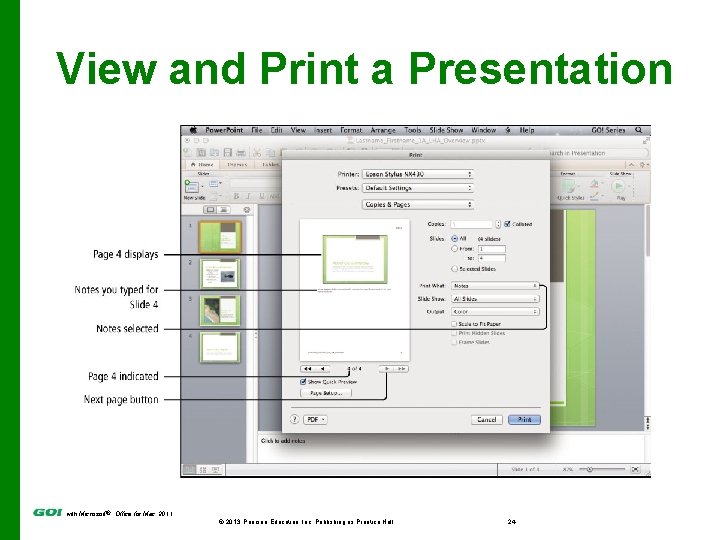This screenshot has height=540, width=720.
Task: Open the Slide Show dropdown in Print dialog
Action: pos(495,298)
